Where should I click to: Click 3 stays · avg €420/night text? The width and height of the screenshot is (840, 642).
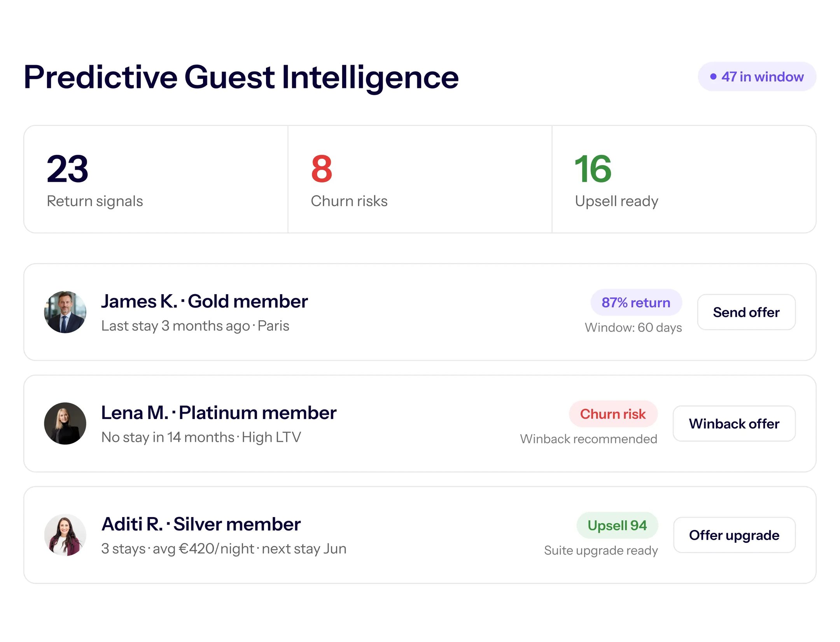tap(178, 549)
